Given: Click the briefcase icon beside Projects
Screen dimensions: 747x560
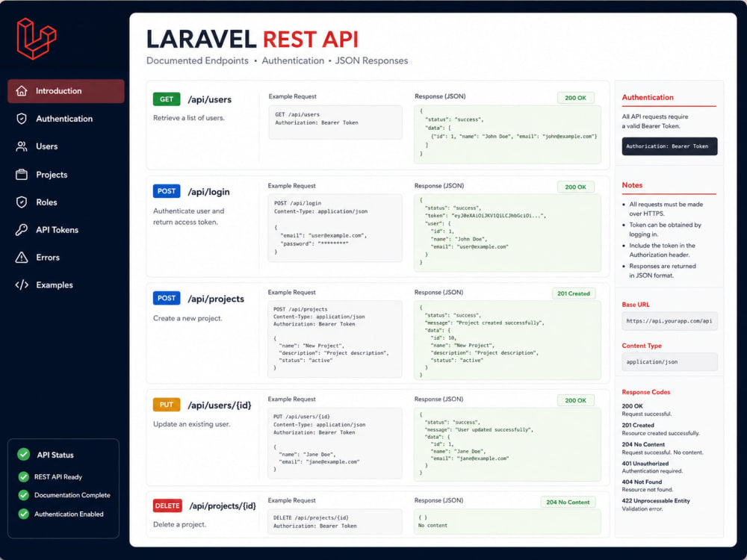Looking at the screenshot, I should [x=22, y=174].
